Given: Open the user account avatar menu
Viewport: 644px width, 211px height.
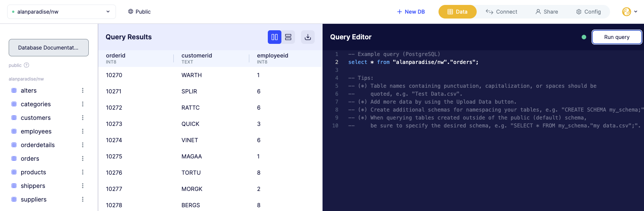Looking at the screenshot, I should point(627,12).
